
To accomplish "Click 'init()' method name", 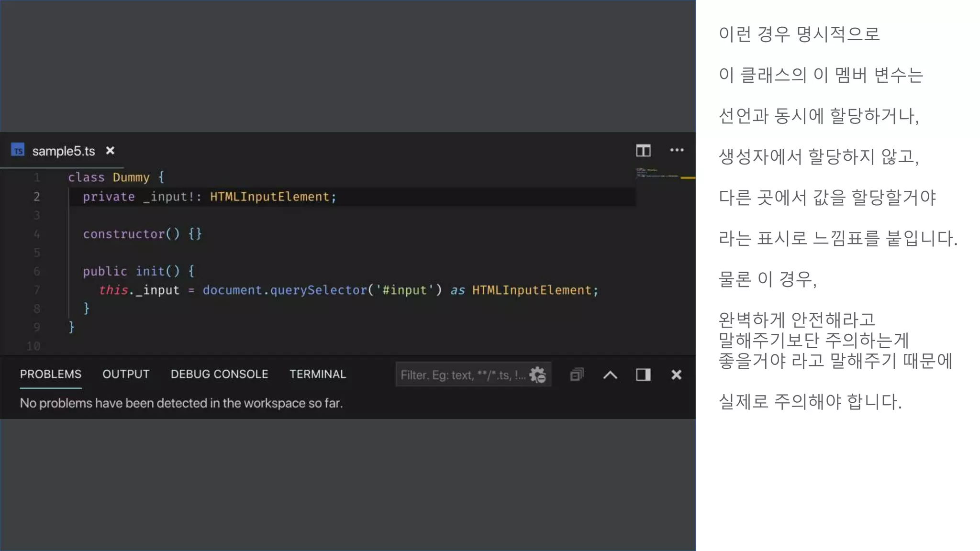I will (x=158, y=271).
